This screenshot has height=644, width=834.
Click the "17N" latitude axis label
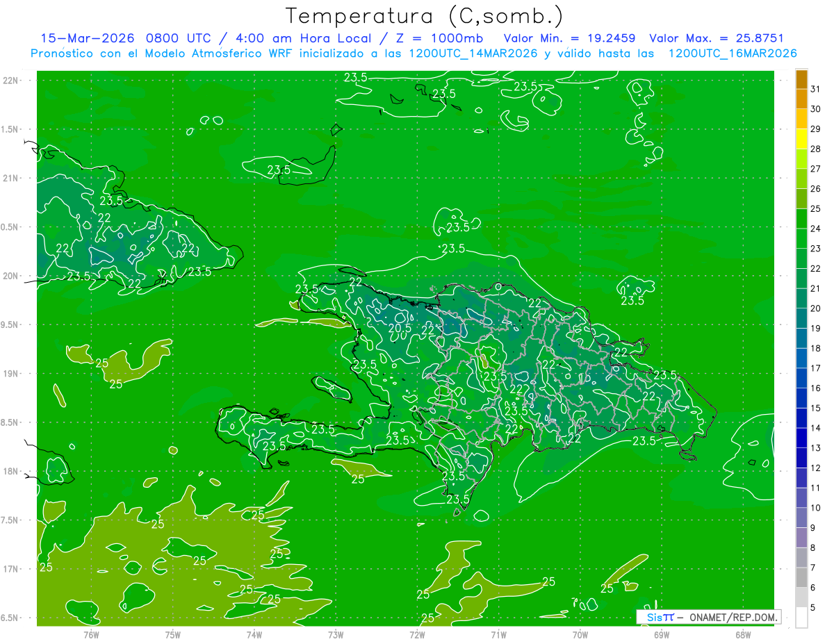pos(11,569)
